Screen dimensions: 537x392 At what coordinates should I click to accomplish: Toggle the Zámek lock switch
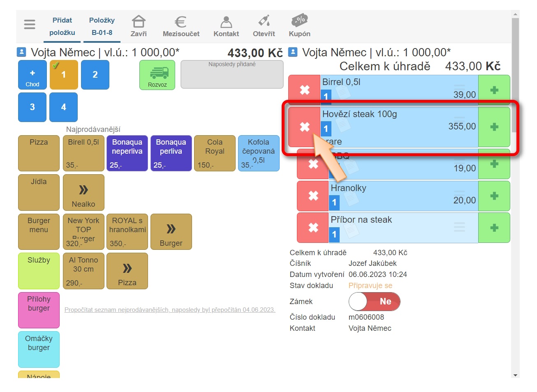[374, 302]
